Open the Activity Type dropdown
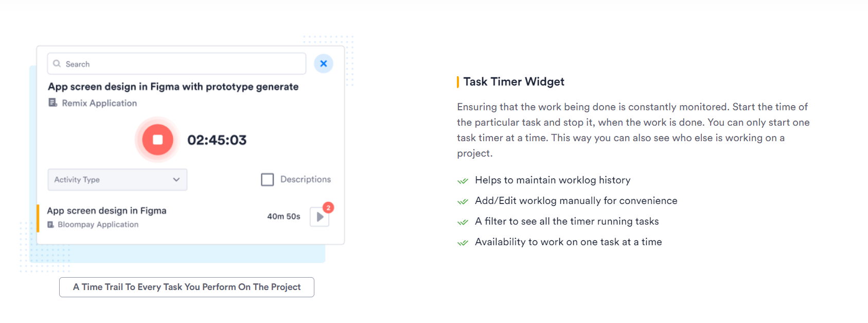868x323 pixels. pos(117,180)
